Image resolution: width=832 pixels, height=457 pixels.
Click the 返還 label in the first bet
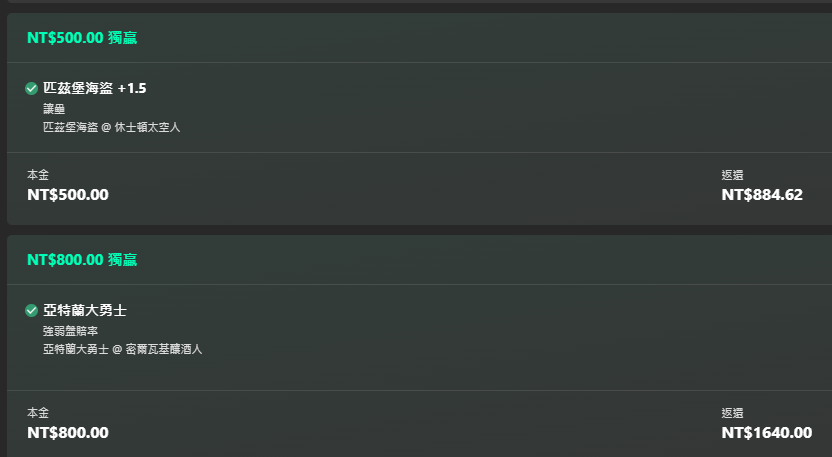click(x=732, y=175)
